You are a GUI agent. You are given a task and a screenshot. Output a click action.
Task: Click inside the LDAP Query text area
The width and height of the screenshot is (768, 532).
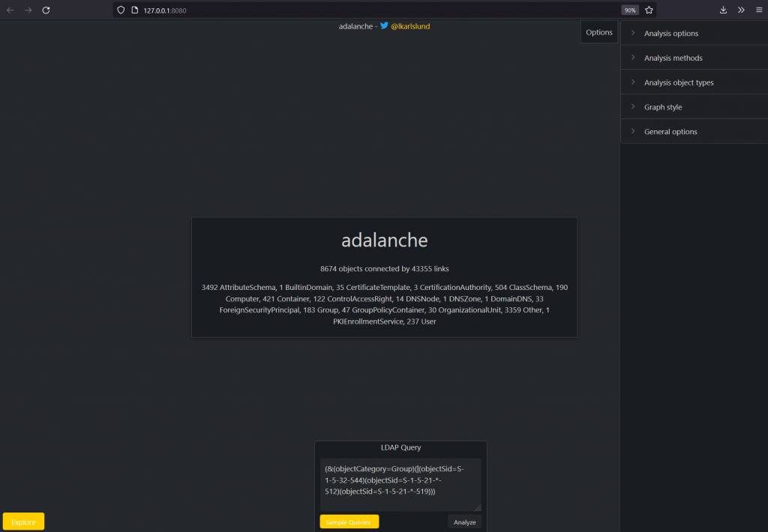coord(400,485)
